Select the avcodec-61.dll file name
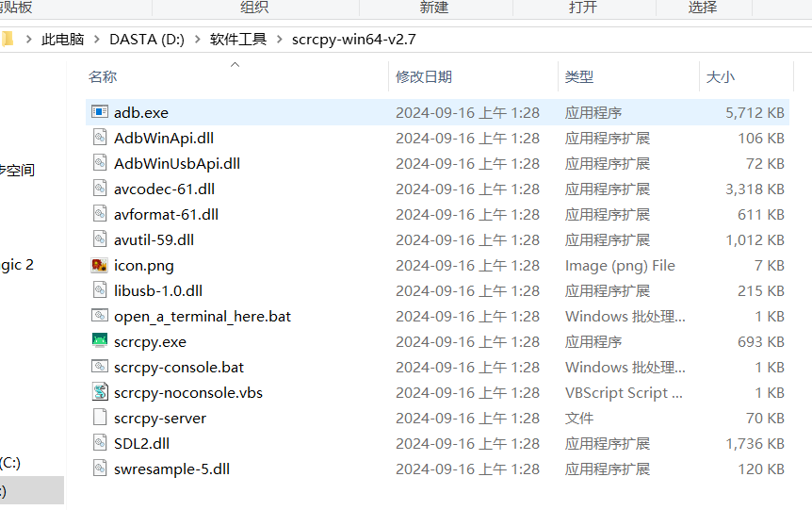812x510 pixels. coord(165,189)
